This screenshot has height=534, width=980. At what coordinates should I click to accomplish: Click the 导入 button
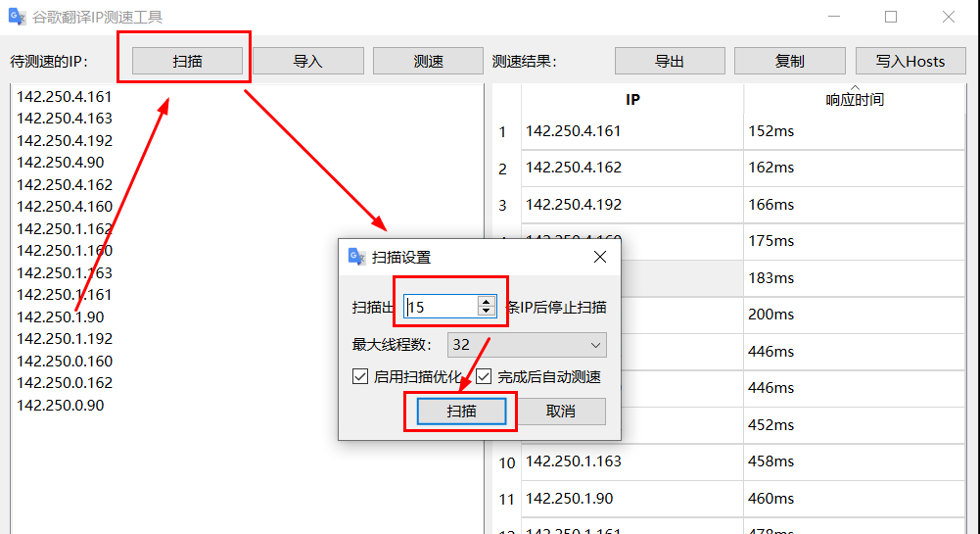(x=308, y=62)
